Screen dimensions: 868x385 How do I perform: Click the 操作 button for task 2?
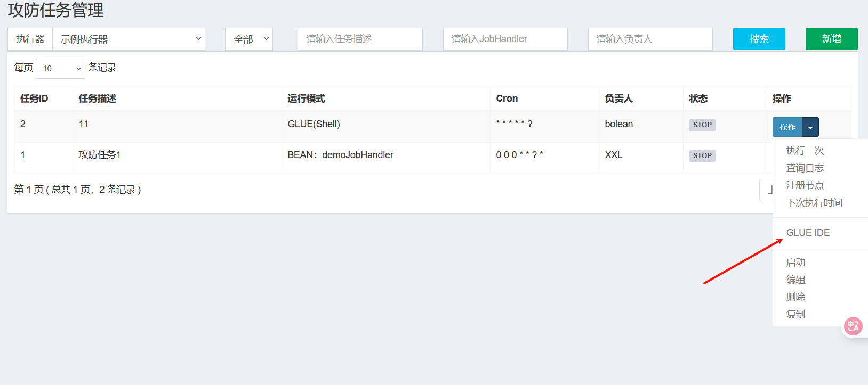point(787,127)
